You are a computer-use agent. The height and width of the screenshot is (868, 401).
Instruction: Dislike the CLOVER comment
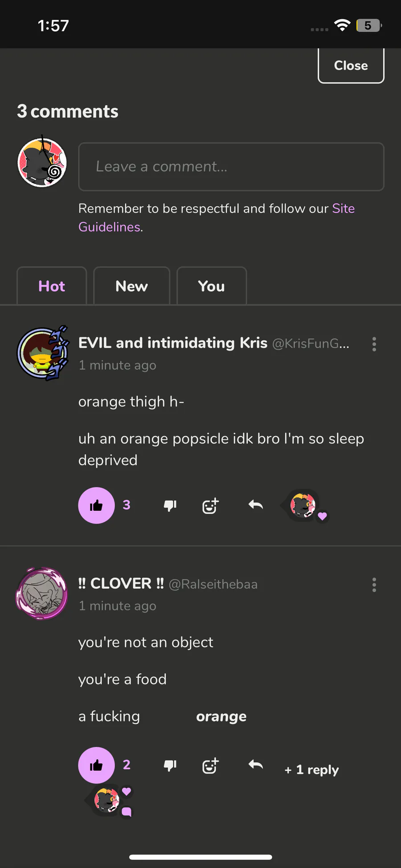coord(170,766)
